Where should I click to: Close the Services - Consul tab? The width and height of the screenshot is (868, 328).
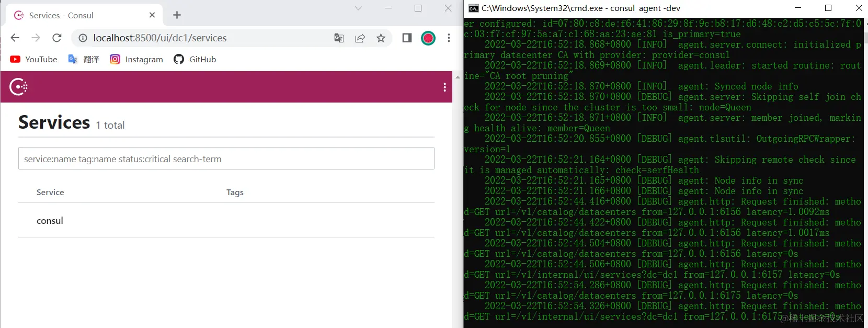click(x=152, y=15)
